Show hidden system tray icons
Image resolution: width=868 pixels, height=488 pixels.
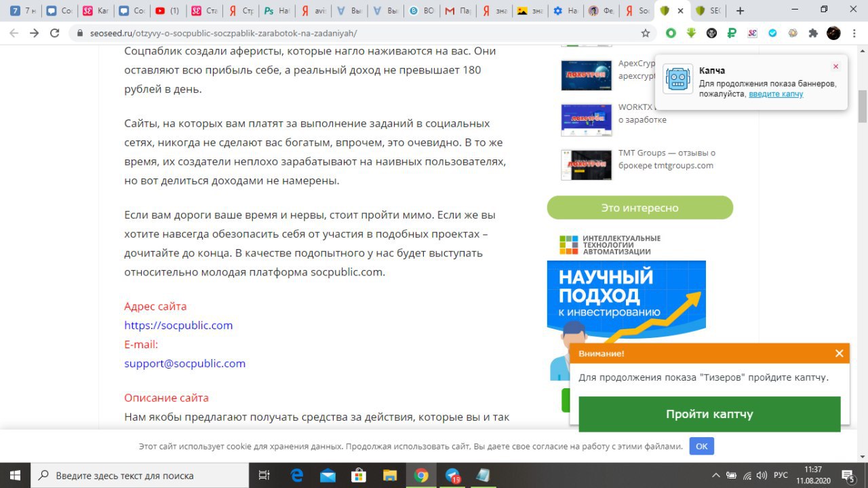715,475
